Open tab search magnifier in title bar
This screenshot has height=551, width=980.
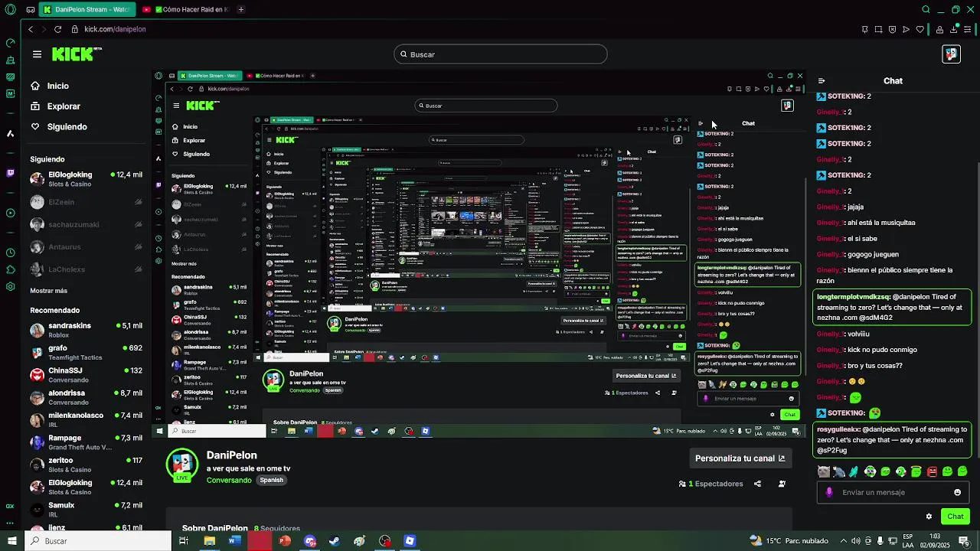(x=926, y=10)
